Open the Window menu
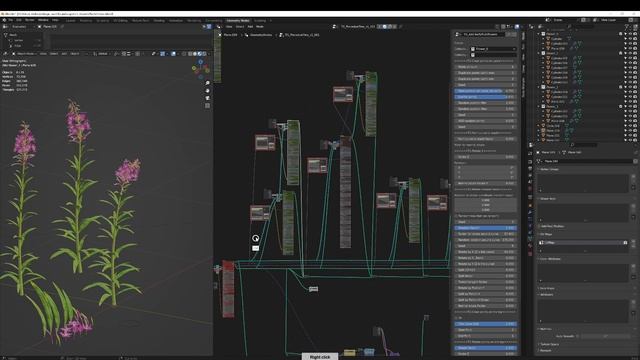 pos(43,20)
